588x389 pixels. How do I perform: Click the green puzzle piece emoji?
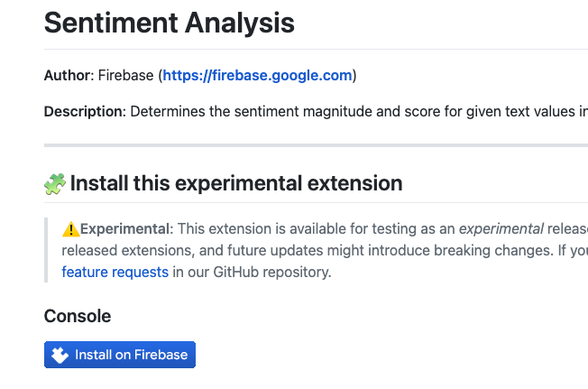[55, 184]
